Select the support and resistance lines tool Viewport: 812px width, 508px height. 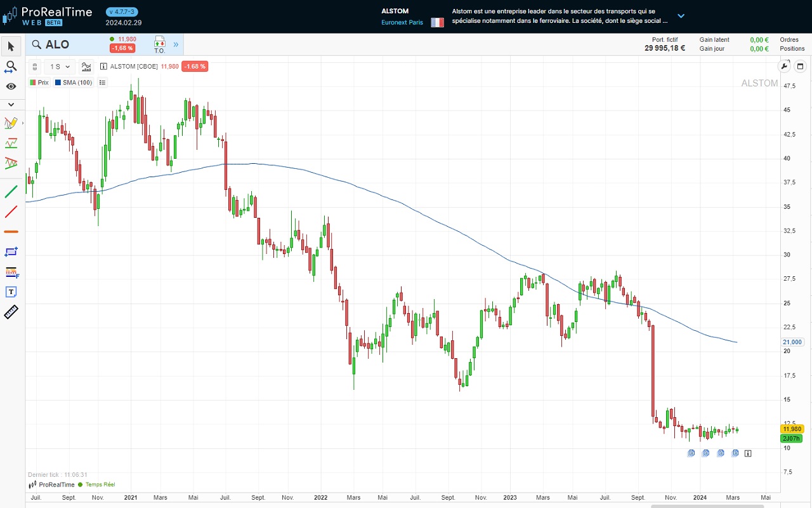click(11, 143)
